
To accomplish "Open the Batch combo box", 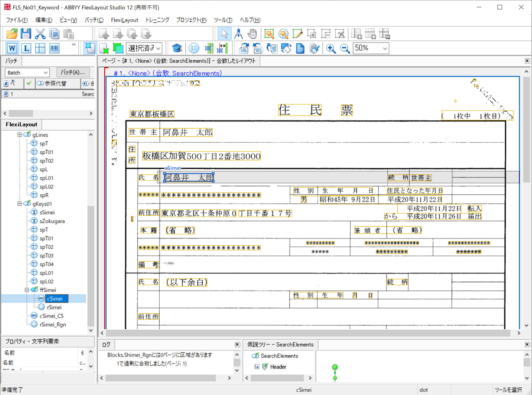I will [27, 73].
